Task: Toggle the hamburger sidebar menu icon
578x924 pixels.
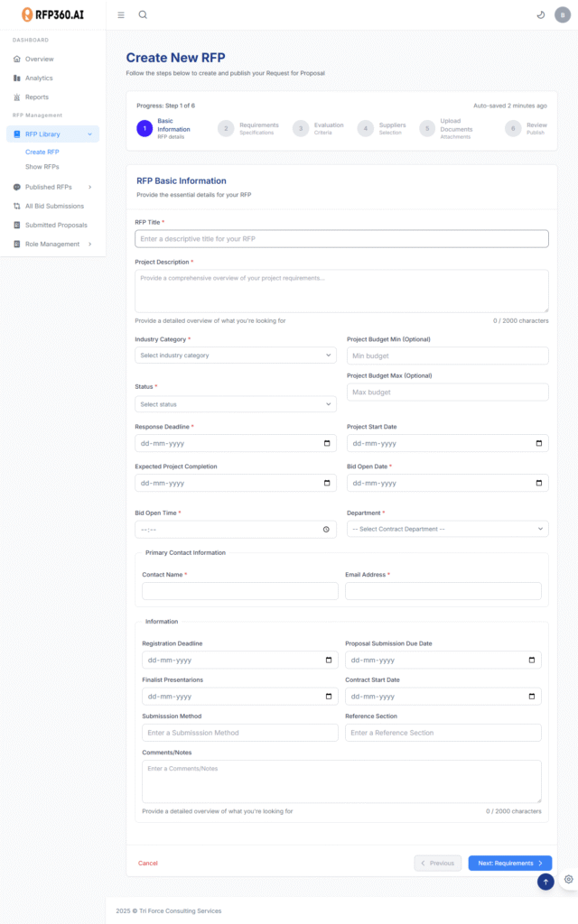Action: click(x=121, y=14)
